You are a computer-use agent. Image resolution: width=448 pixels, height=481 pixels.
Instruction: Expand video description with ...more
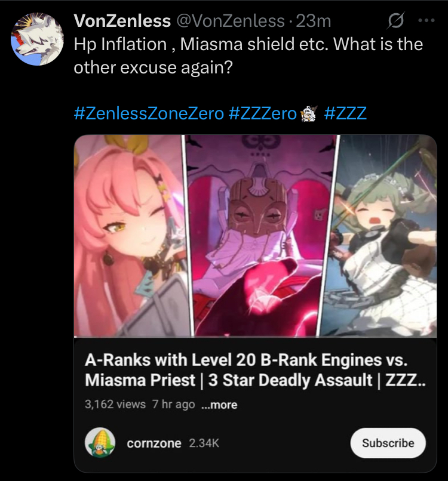(219, 405)
